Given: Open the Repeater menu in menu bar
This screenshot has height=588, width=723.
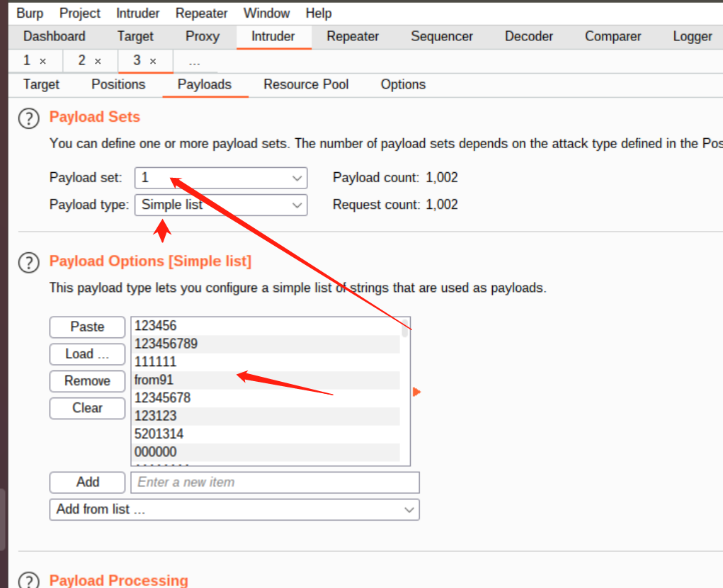Looking at the screenshot, I should pos(202,13).
